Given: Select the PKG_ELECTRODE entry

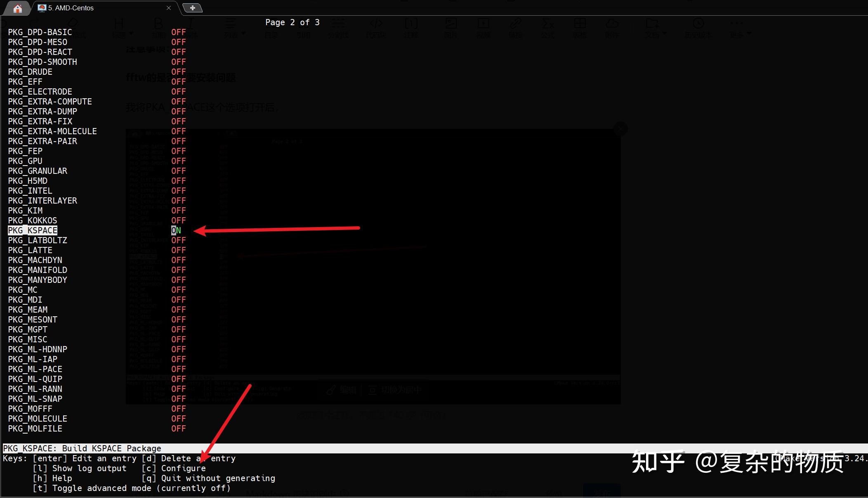Looking at the screenshot, I should tap(40, 92).
